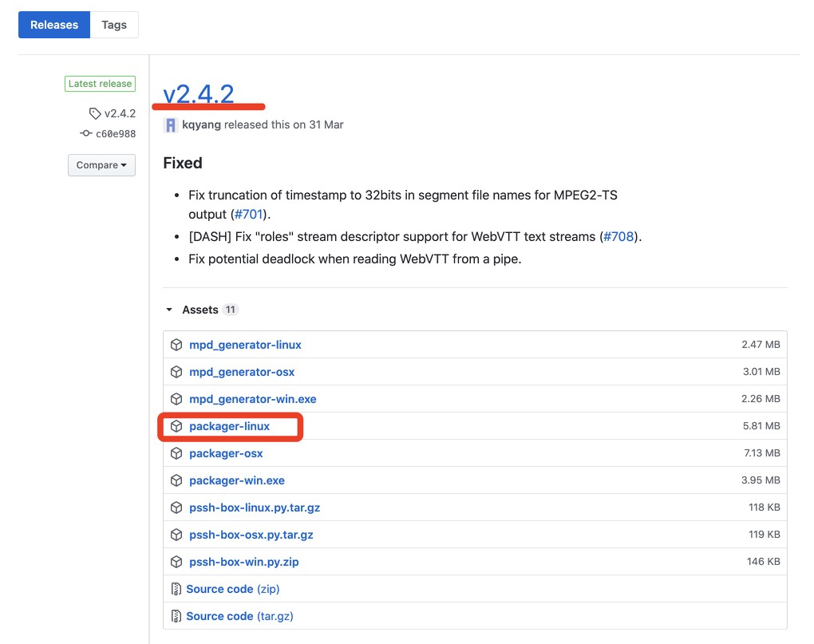
Task: Open the Compare dropdown
Action: coord(101,165)
